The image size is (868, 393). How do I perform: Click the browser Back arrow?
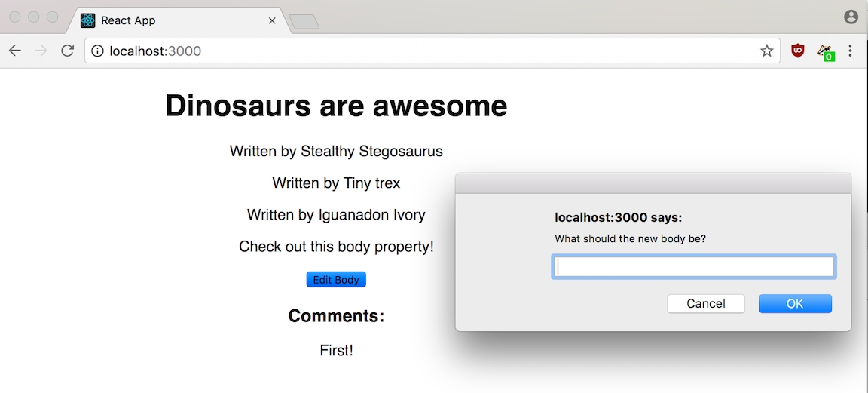15,51
